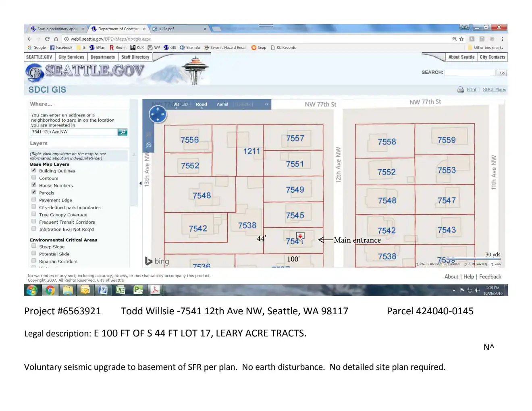Enable Tree Canopy Coverage layer

pos(34,214)
